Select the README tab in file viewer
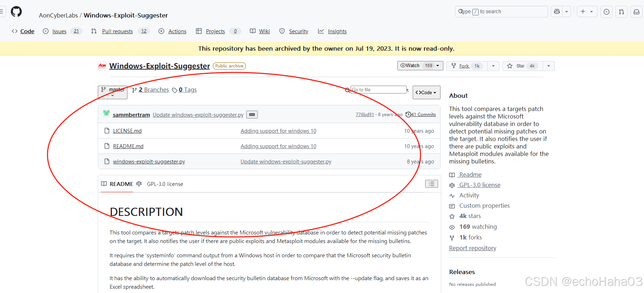This screenshot has height=293, width=644. [x=117, y=184]
